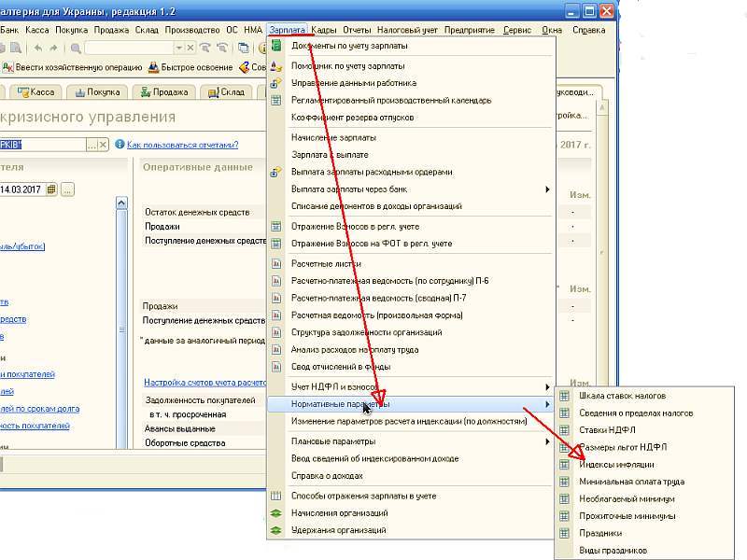The image size is (747, 560).
Task: Click report icon beside ведомость (сводная) П-7
Action: (275, 298)
